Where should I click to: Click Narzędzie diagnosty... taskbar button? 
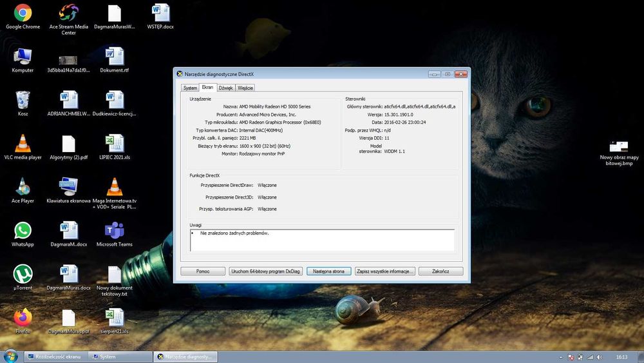click(x=185, y=357)
